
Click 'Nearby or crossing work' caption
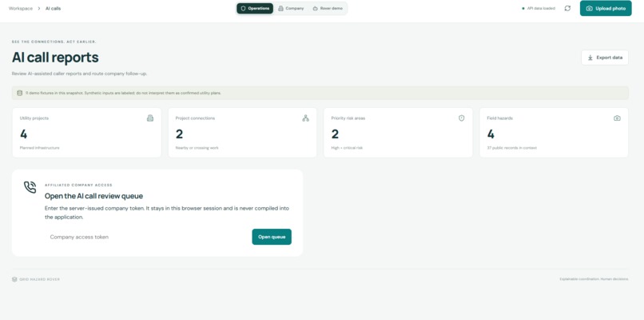(197, 148)
